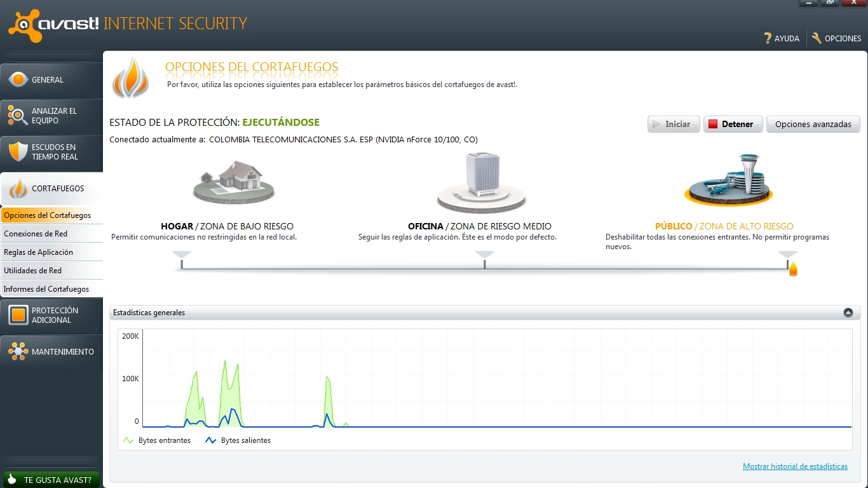Open Opciones avanzadas
The image size is (868, 488).
(x=813, y=124)
